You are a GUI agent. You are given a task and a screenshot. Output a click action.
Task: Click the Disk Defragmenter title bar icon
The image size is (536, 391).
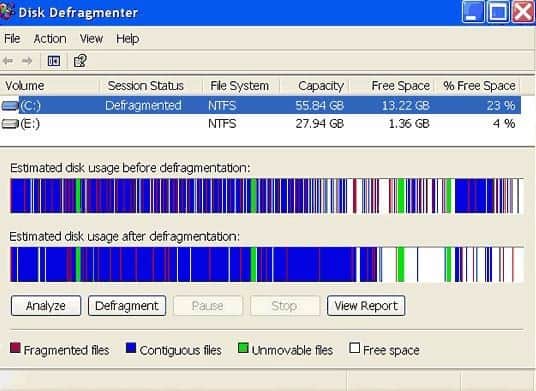(7, 11)
